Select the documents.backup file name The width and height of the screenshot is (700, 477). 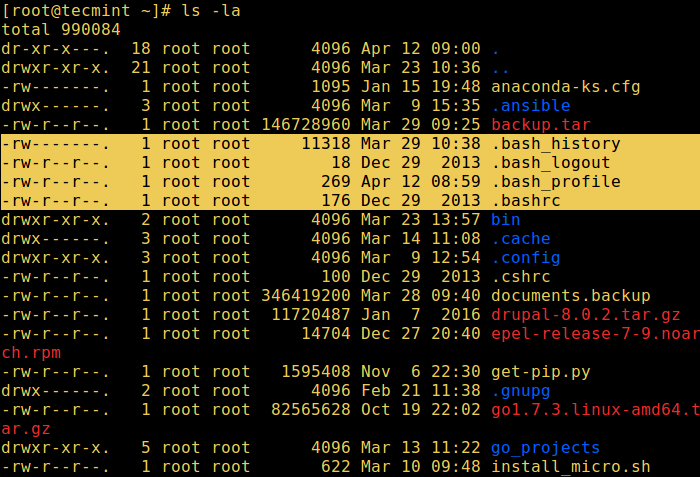[571, 296]
